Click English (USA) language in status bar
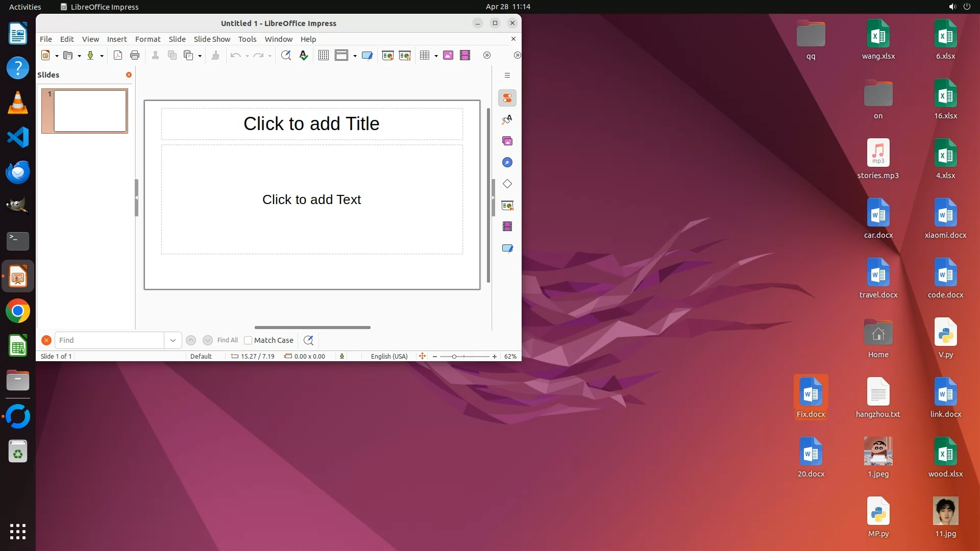 [389, 356]
